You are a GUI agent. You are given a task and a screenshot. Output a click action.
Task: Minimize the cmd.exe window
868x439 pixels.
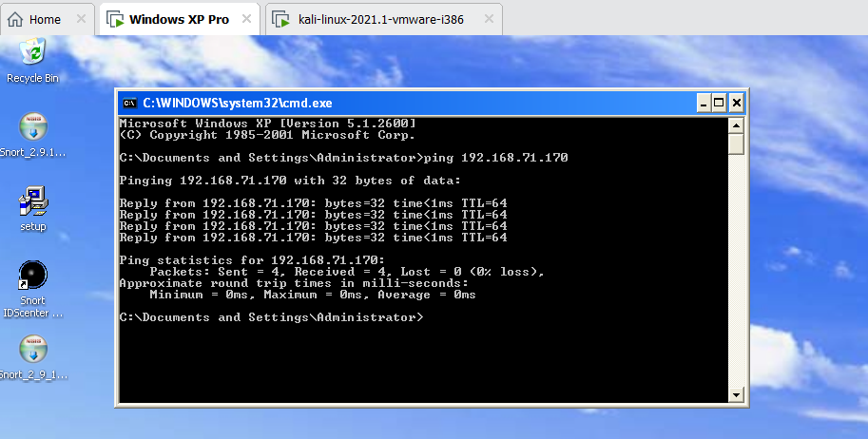[703, 103]
